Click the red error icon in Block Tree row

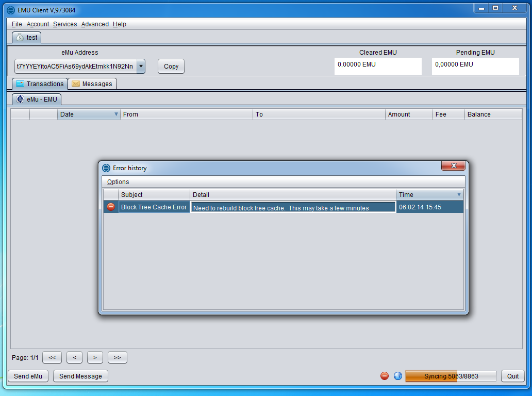point(111,207)
